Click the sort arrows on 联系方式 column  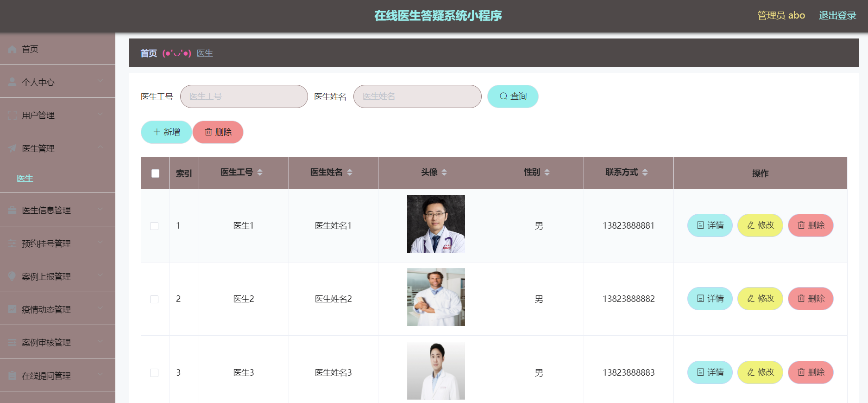[x=645, y=173]
